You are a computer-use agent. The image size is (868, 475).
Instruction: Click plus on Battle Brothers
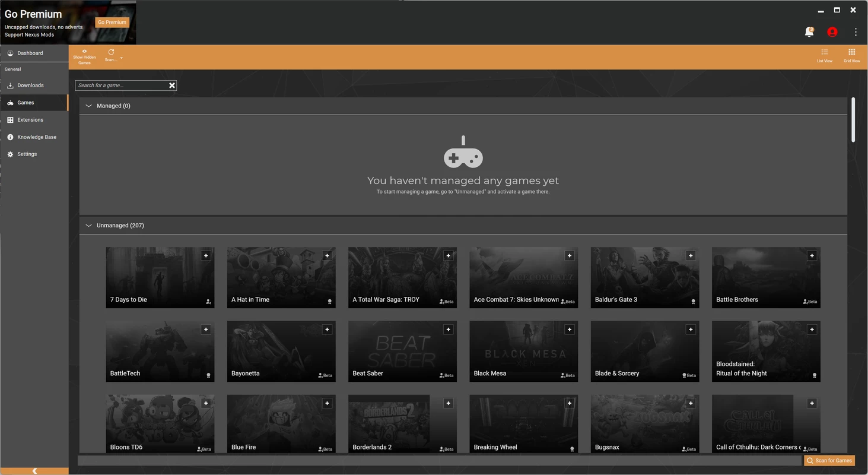tap(812, 256)
